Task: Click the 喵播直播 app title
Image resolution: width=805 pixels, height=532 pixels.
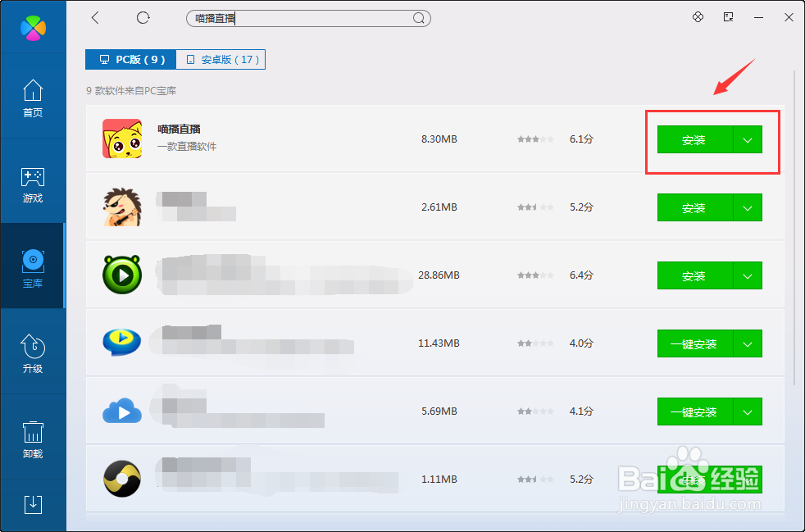Action: (x=179, y=129)
